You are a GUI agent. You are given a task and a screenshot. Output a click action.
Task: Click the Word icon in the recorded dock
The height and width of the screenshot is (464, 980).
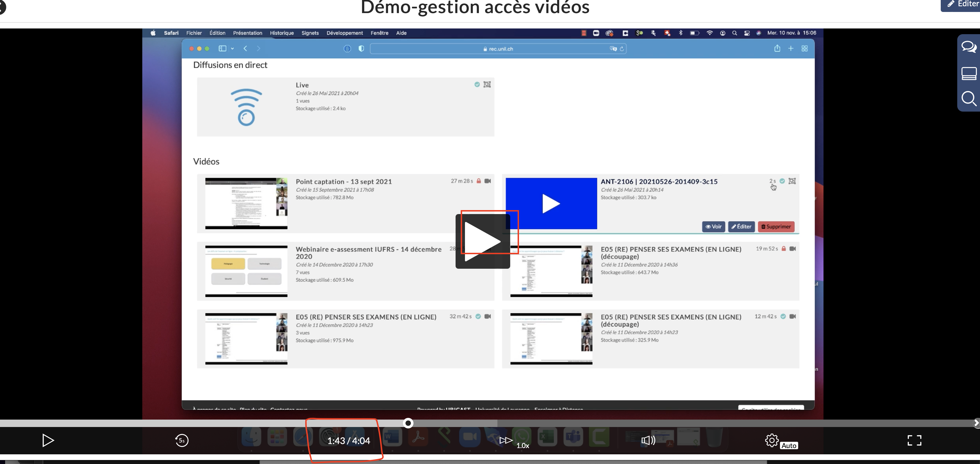tap(392, 437)
